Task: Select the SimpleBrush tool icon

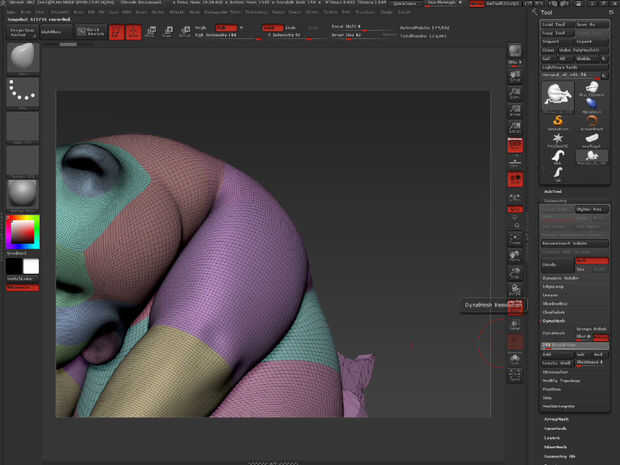Action: [558, 122]
